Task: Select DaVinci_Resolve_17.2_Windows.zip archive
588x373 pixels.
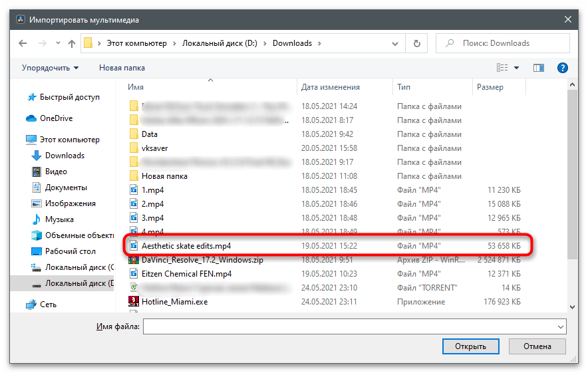Action: [202, 260]
